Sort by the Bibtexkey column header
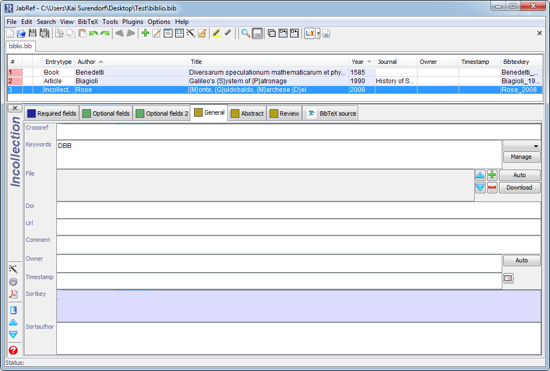The image size is (550, 371). click(521, 62)
